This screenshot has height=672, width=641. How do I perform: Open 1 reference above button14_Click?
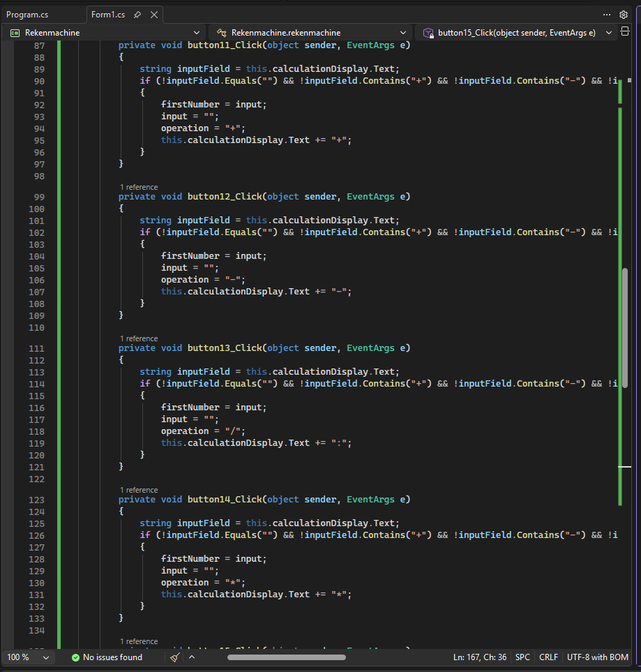click(x=139, y=490)
